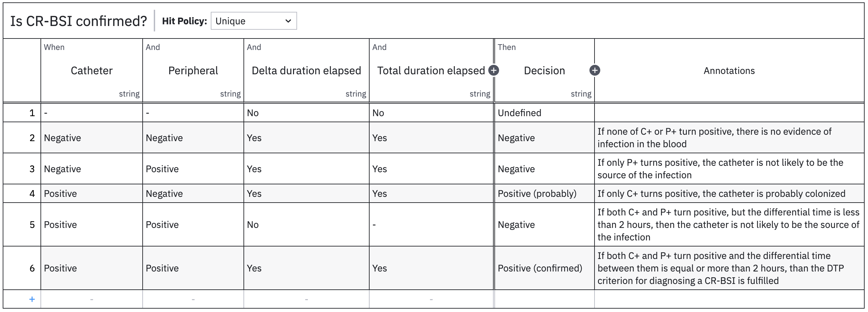The image size is (868, 312).
Task: Click the Peripheral column header
Action: (x=193, y=70)
